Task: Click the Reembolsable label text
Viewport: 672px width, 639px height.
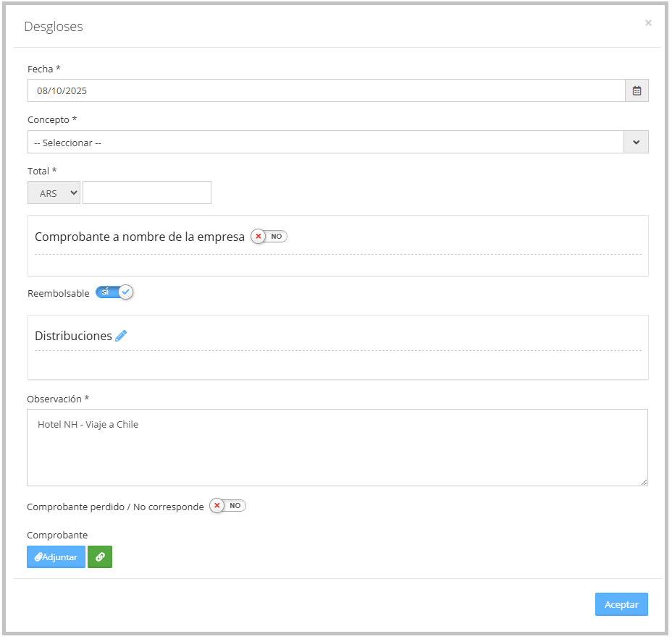Action: tap(59, 294)
